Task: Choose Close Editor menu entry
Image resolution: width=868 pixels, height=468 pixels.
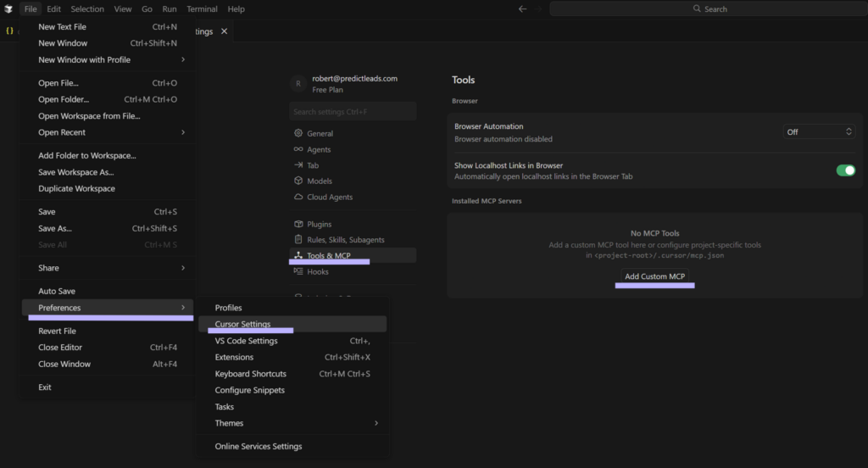Action: tap(108, 348)
